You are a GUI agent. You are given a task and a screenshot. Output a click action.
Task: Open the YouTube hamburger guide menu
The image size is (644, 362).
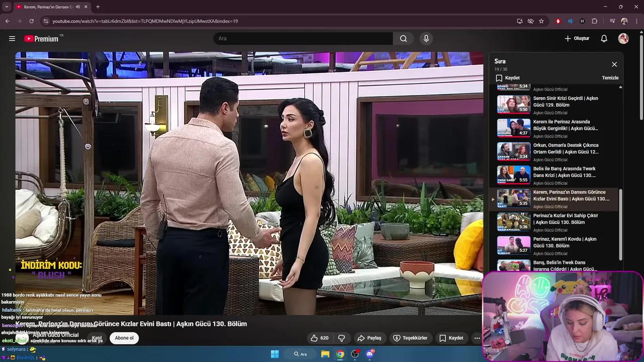pyautogui.click(x=12, y=39)
